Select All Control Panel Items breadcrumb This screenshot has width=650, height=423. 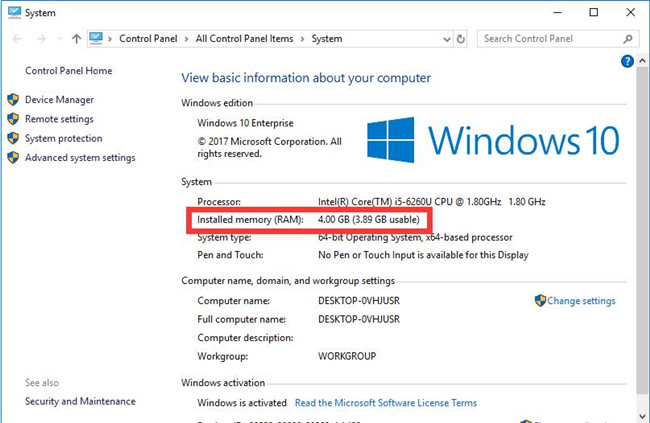pyautogui.click(x=244, y=39)
